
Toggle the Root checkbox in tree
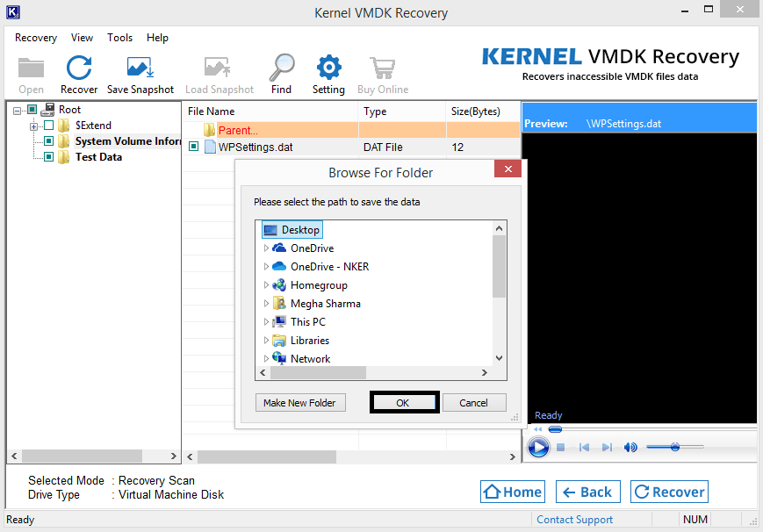pyautogui.click(x=32, y=110)
